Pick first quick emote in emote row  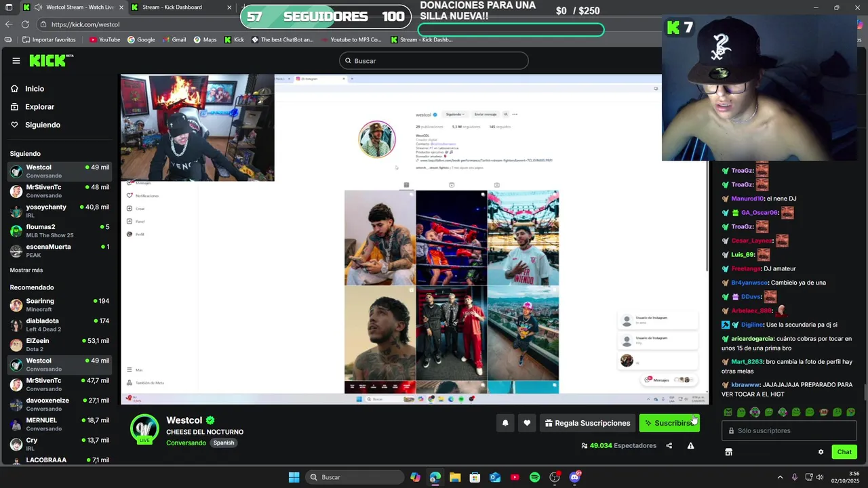(728, 412)
